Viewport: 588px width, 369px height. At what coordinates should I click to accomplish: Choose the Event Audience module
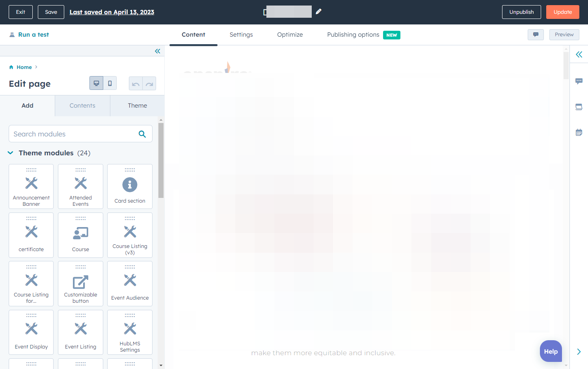(130, 283)
